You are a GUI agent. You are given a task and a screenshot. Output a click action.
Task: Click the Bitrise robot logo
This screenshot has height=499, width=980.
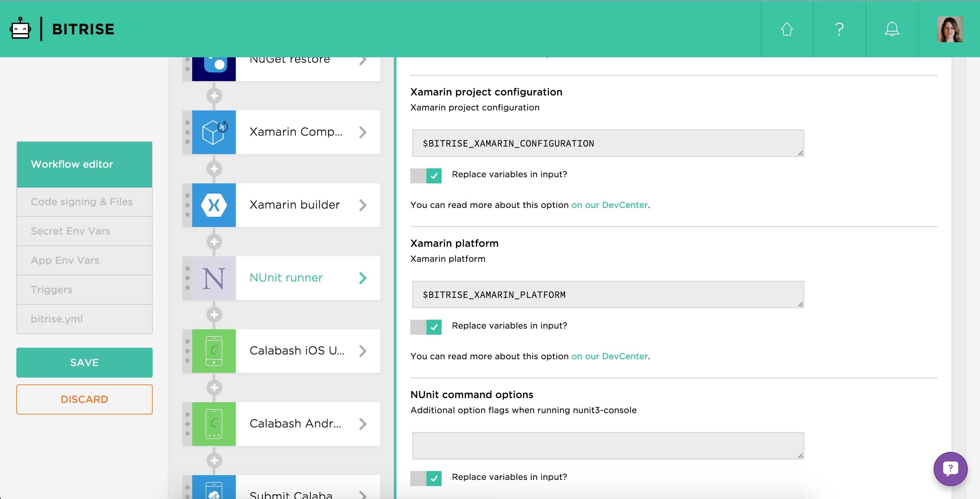[20, 29]
